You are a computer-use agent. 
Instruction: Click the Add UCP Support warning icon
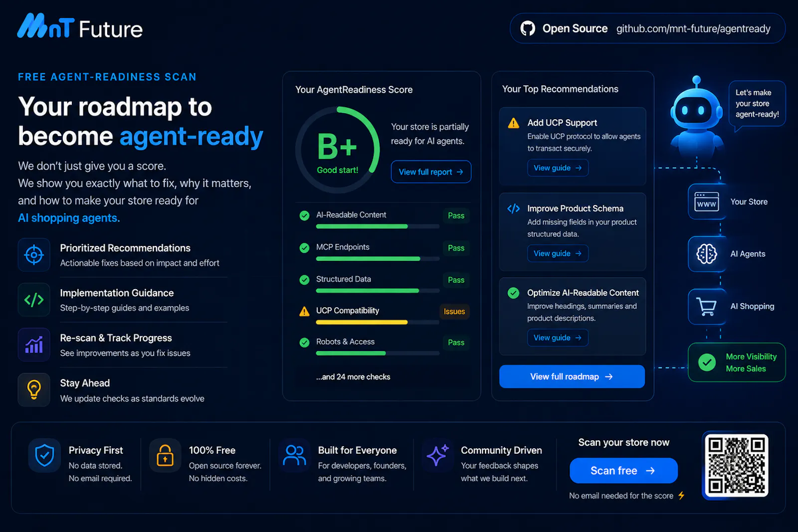pos(513,123)
